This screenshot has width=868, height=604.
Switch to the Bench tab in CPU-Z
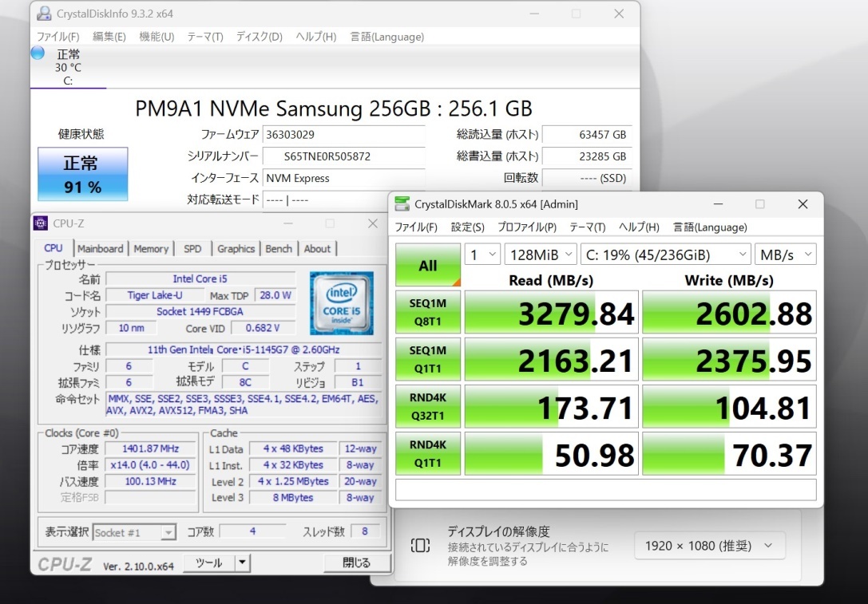point(279,249)
